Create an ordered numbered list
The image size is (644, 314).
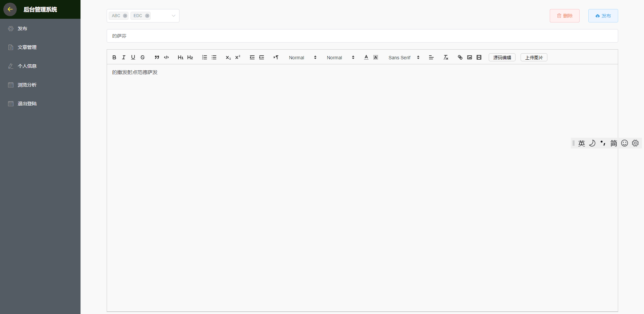(x=205, y=57)
